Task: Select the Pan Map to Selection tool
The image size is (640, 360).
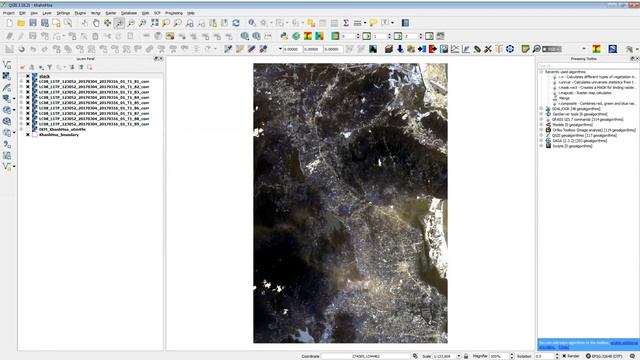Action: point(107,23)
